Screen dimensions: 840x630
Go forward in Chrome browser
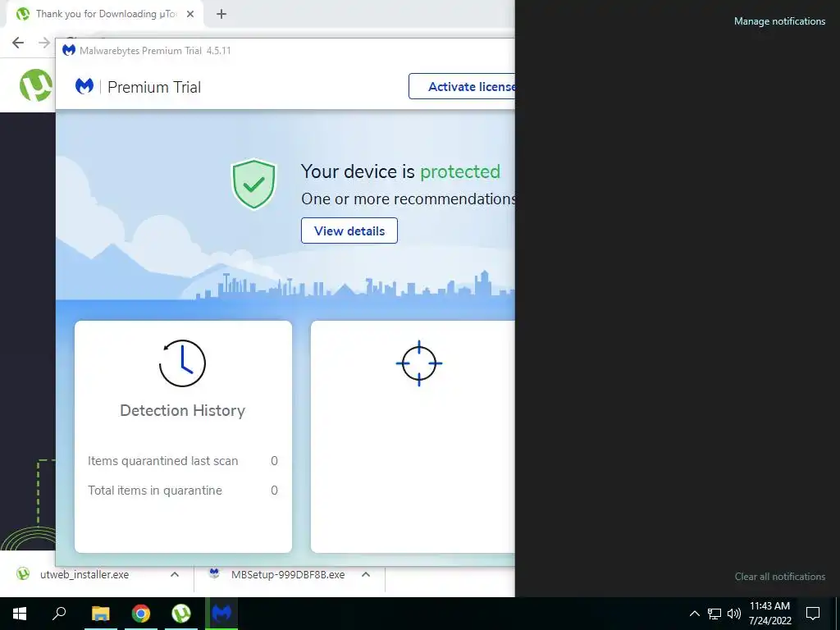[44, 43]
